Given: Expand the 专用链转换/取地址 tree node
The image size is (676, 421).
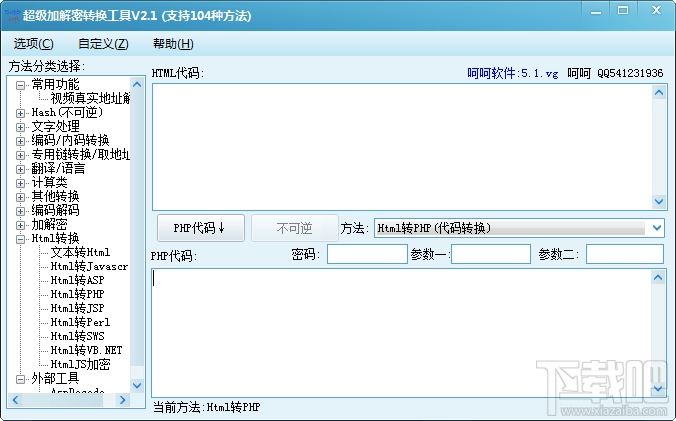Looking at the screenshot, I should point(20,155).
